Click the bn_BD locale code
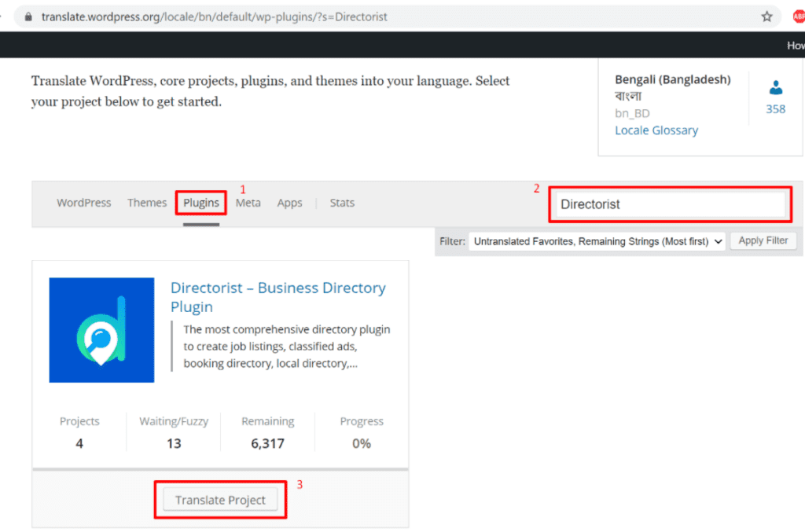Screen dimensions: 805x532 tap(632, 113)
